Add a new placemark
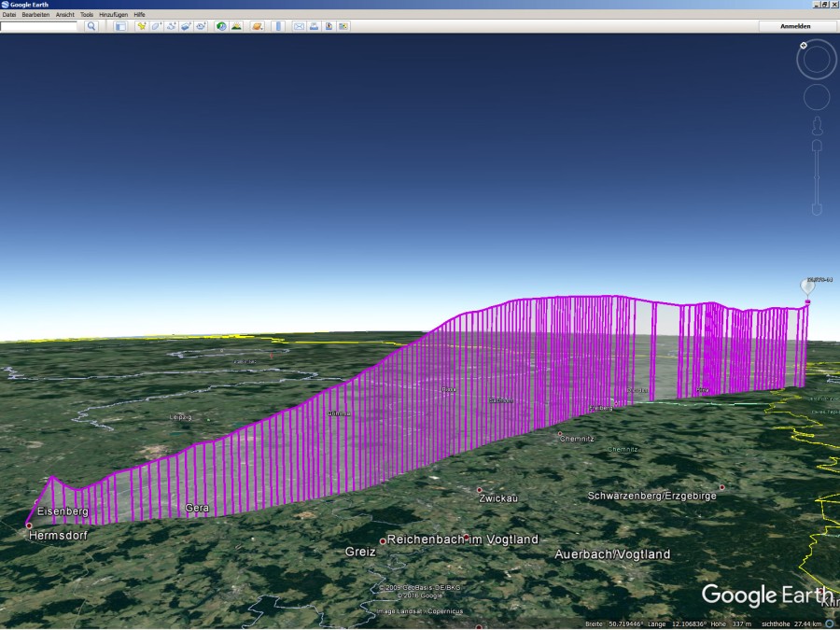 click(142, 26)
